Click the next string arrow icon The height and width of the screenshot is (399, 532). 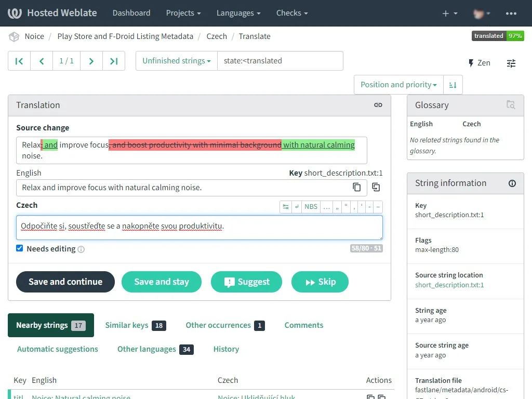91,61
